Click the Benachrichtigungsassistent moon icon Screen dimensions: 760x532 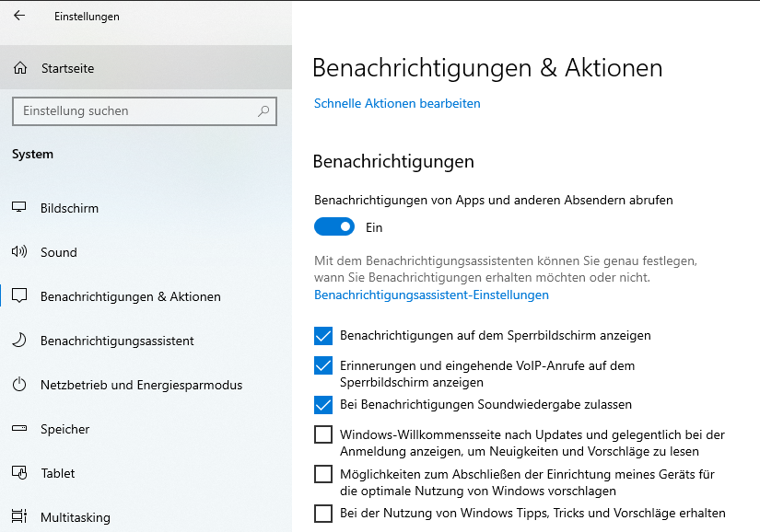click(19, 341)
